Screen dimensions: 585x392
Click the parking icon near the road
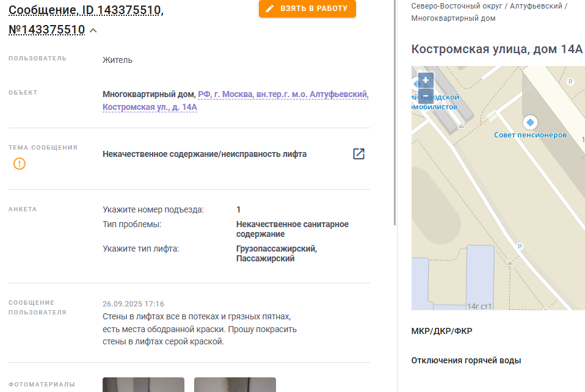point(519,247)
